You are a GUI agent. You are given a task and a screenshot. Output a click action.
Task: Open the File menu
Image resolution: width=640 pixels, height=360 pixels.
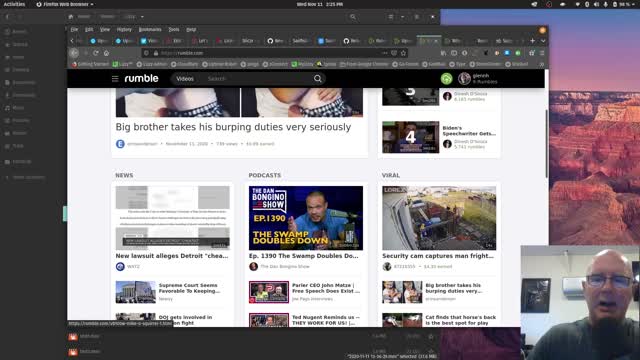pos(74,29)
